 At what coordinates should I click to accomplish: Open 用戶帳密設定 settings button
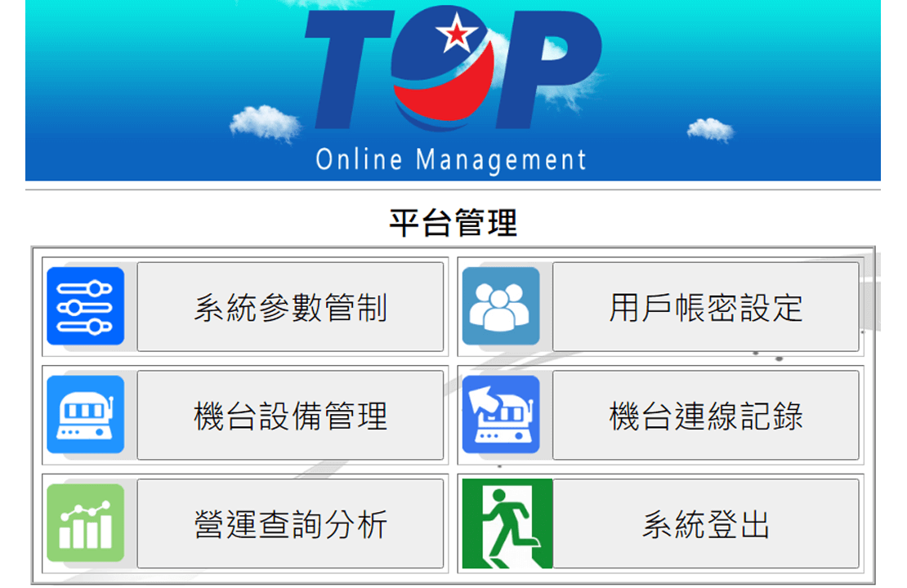(706, 306)
